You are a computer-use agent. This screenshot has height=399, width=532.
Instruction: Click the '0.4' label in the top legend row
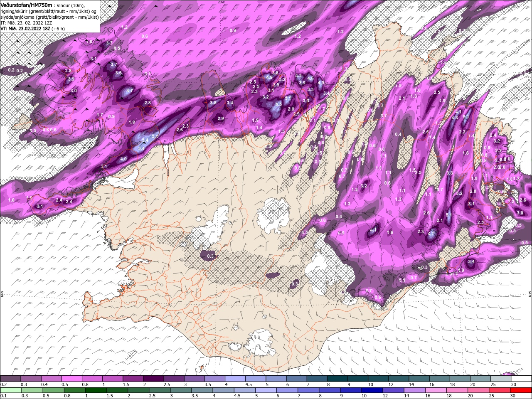click(x=44, y=384)
